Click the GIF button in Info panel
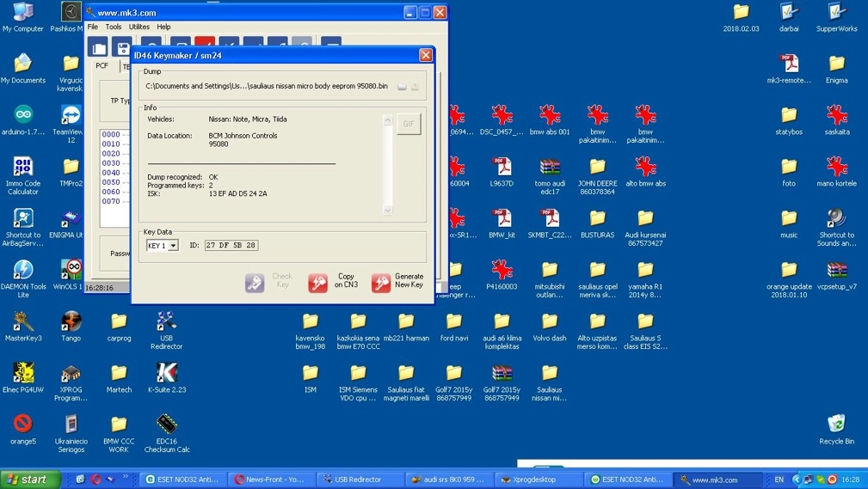868x489 pixels. tap(409, 124)
